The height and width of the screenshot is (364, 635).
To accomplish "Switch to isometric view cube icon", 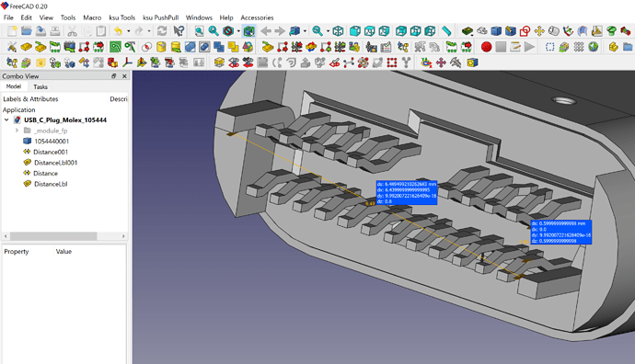I will point(338,31).
